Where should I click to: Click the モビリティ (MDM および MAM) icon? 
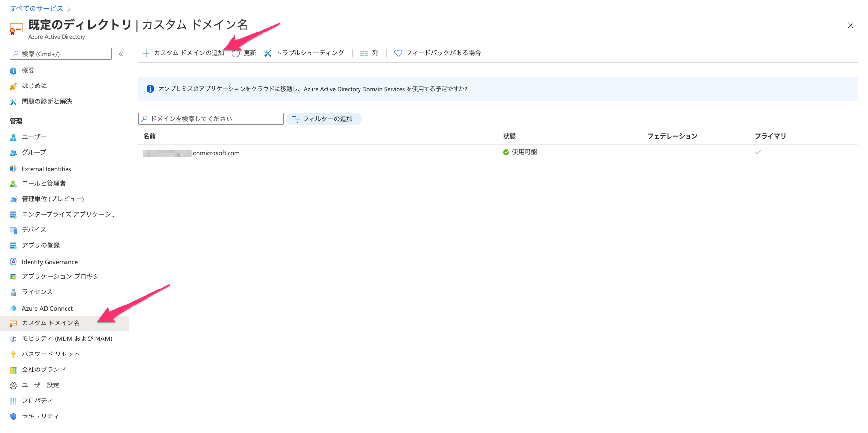coord(13,339)
